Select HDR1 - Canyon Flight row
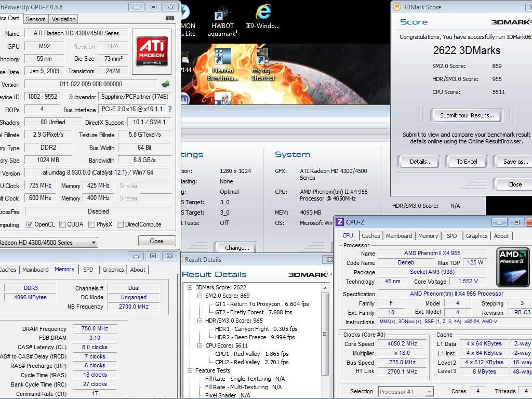Viewport: 532px width, 399px height. pos(256,329)
